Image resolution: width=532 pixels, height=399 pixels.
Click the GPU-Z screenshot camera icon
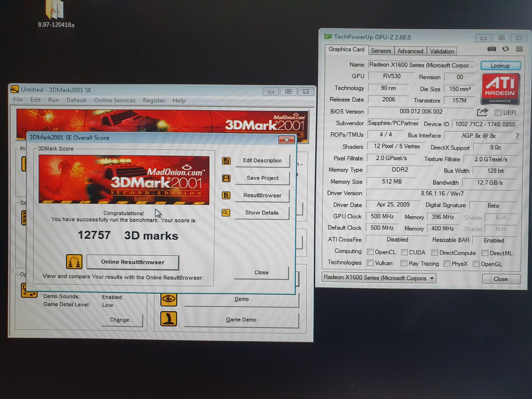[492, 49]
